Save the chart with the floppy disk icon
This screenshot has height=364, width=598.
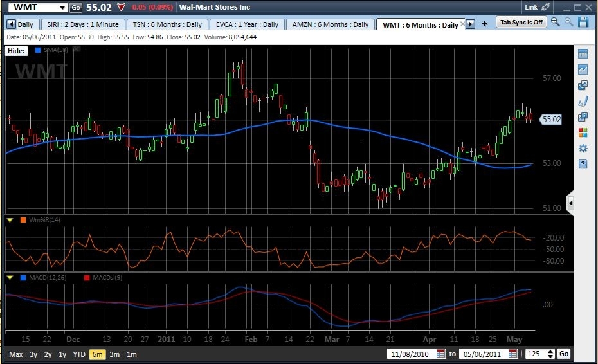pyautogui.click(x=583, y=22)
